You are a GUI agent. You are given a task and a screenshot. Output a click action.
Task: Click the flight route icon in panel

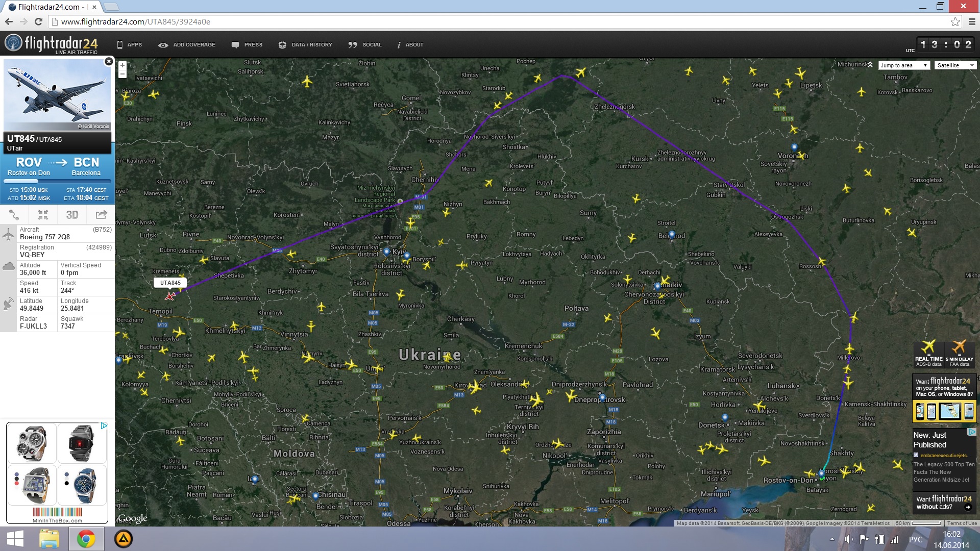(14, 215)
